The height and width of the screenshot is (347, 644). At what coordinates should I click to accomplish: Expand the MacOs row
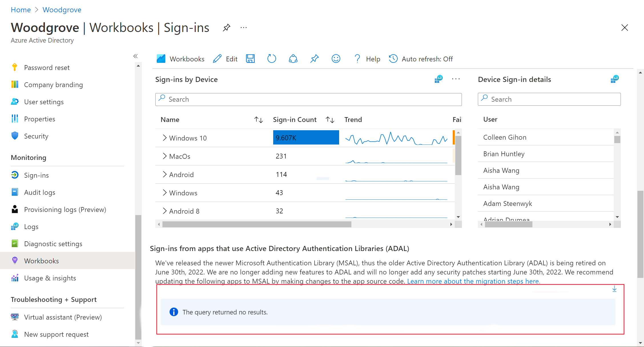tap(164, 156)
